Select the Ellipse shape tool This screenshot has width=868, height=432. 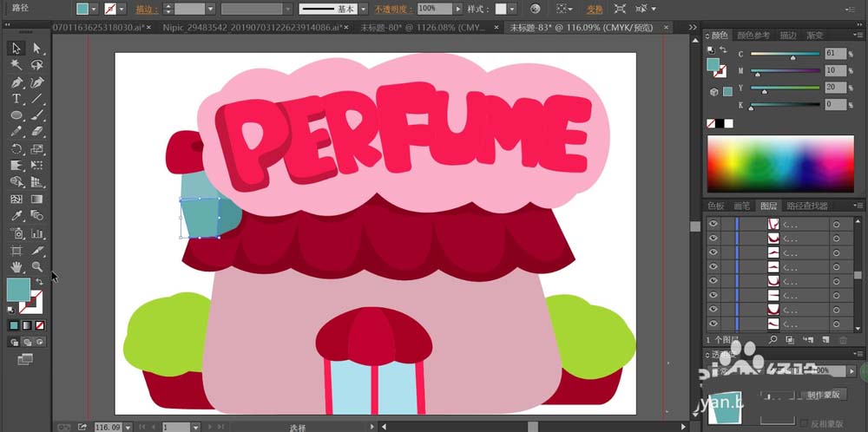pyautogui.click(x=16, y=115)
